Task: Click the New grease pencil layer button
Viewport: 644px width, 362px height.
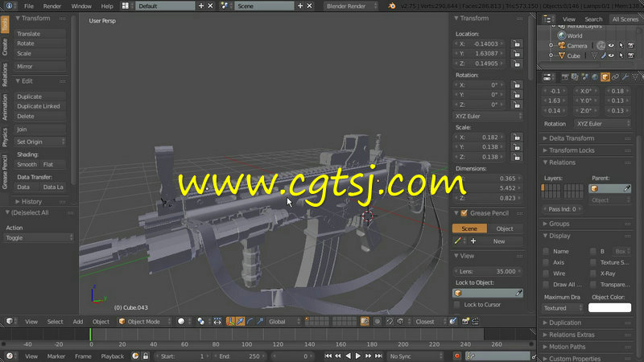Action: [x=499, y=241]
